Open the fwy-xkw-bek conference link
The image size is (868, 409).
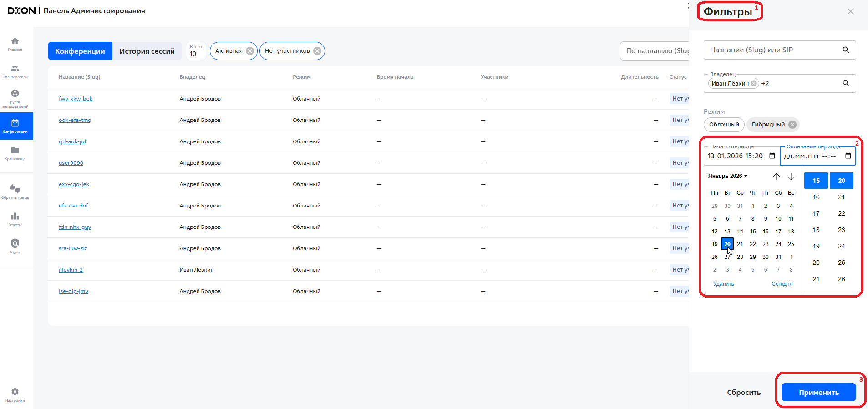(x=76, y=99)
